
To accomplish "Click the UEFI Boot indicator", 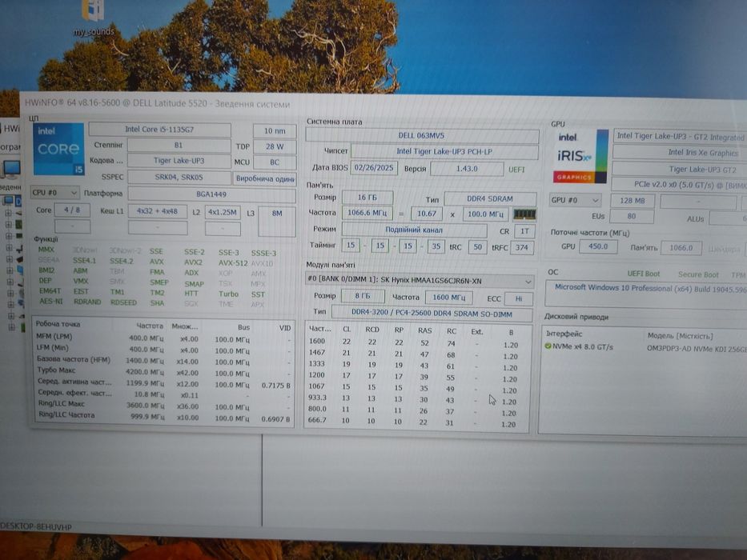I will [x=644, y=274].
